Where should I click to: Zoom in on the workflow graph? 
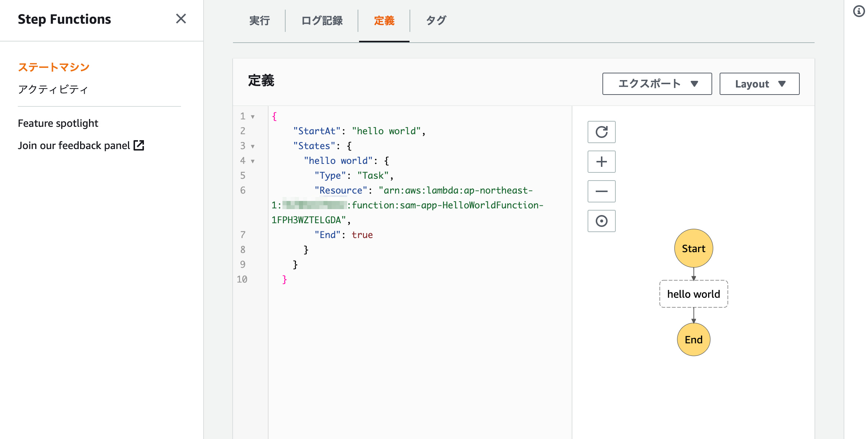coord(601,162)
